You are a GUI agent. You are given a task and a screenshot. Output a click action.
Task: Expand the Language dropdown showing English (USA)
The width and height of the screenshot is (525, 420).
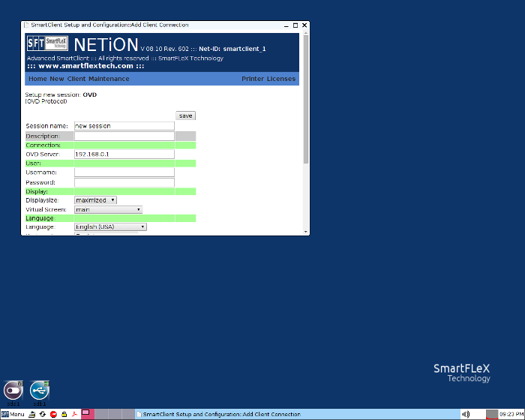(110, 226)
